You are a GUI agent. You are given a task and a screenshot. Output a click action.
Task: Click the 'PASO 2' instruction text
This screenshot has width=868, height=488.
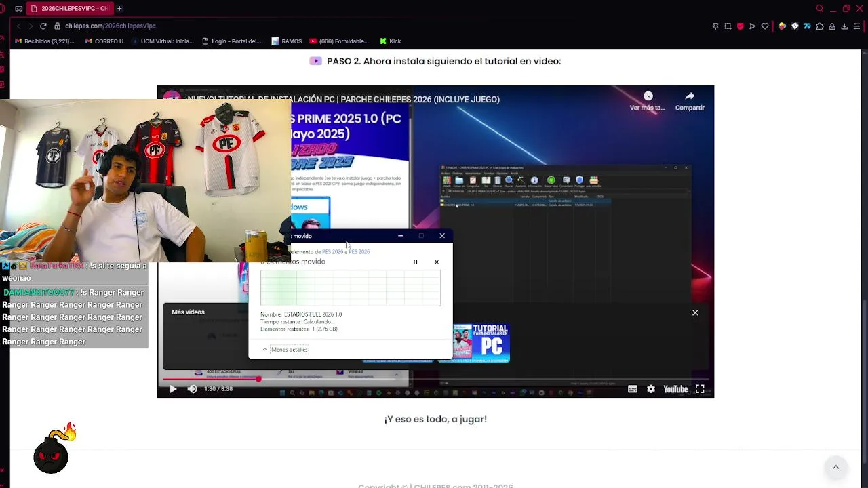click(443, 61)
